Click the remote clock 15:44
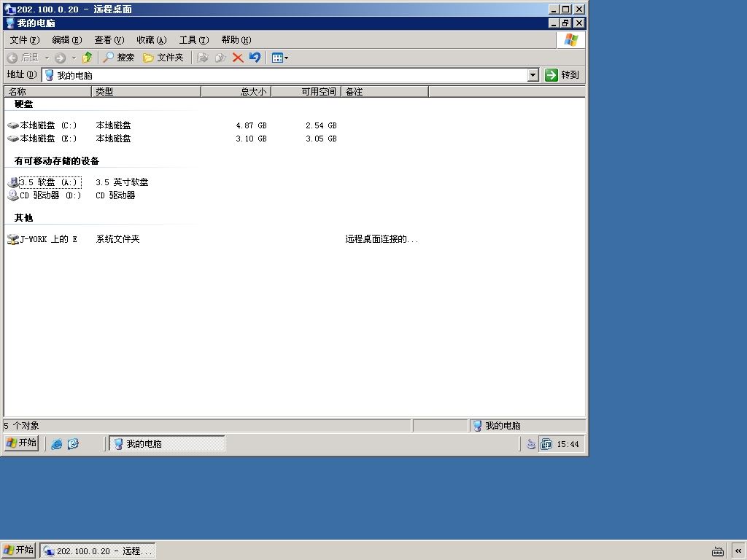The image size is (747, 560). click(568, 444)
